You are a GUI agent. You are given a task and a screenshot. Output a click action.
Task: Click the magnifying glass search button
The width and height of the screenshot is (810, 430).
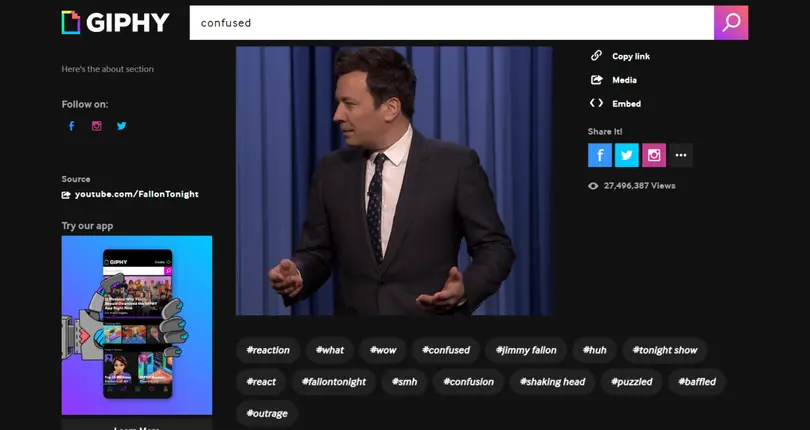coord(730,22)
